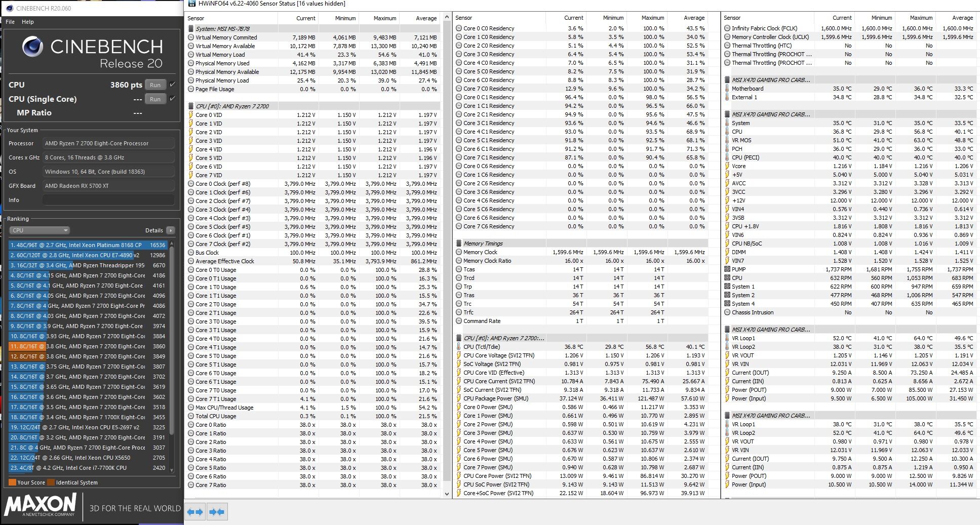Click the Core 0 Clock sensor icon
980x525 pixels.
click(191, 184)
